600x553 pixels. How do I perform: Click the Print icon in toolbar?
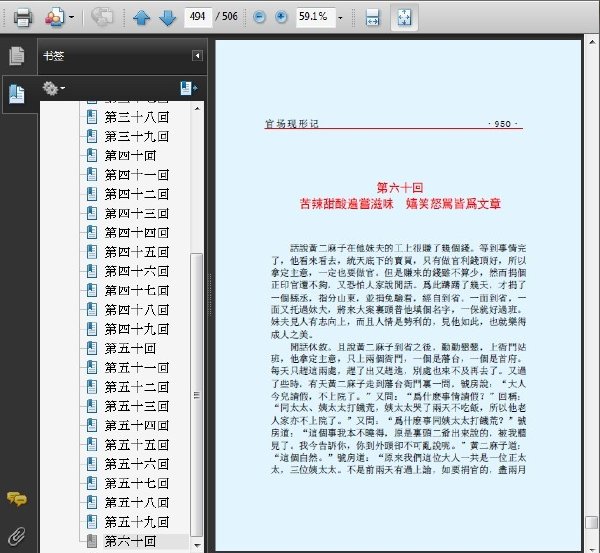tap(23, 18)
